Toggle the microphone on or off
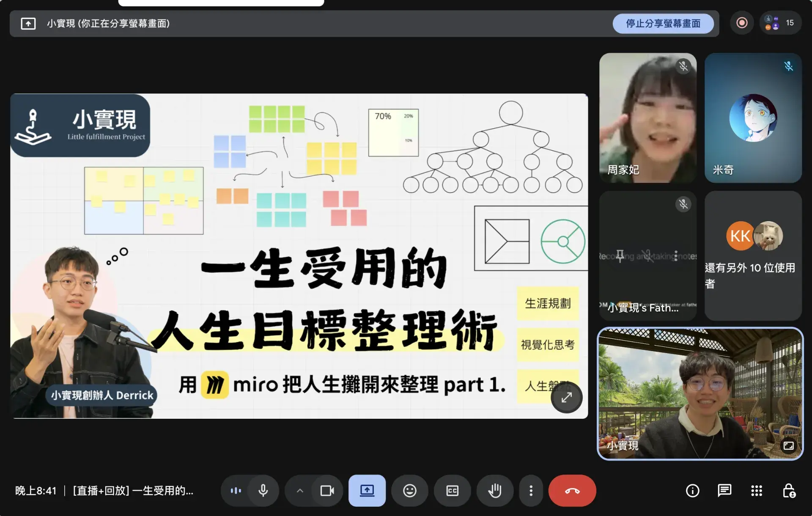 (263, 491)
